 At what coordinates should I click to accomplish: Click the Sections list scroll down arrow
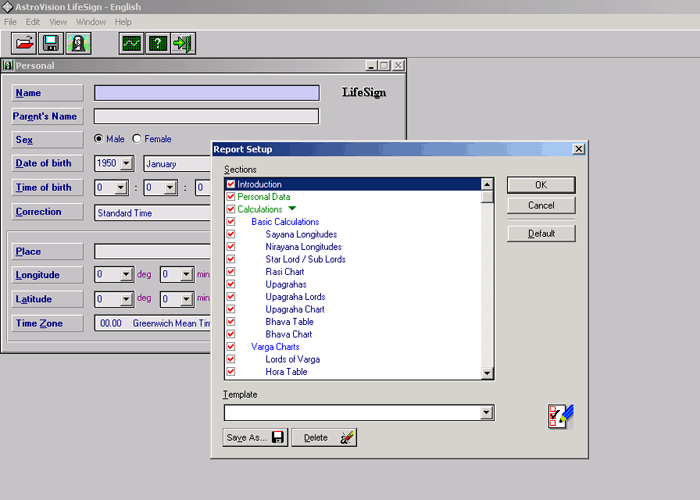pos(487,373)
